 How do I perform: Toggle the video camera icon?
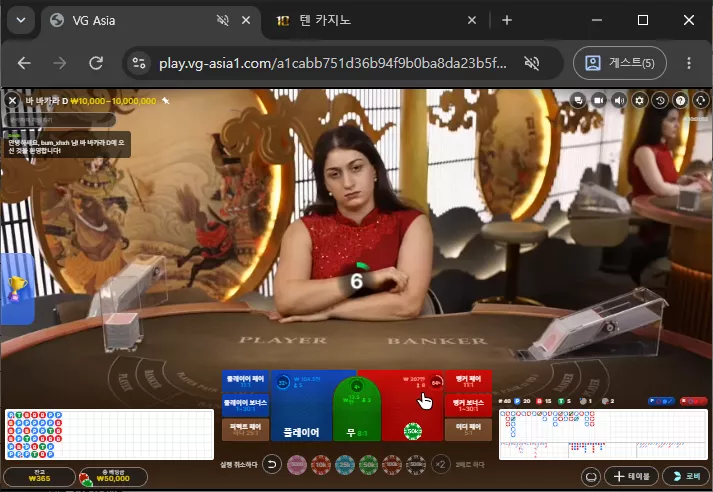pyautogui.click(x=599, y=100)
